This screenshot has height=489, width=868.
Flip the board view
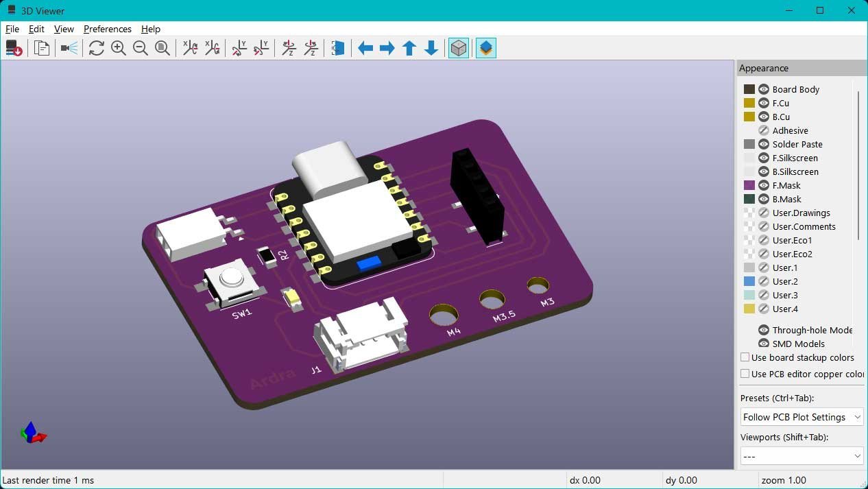coord(337,48)
